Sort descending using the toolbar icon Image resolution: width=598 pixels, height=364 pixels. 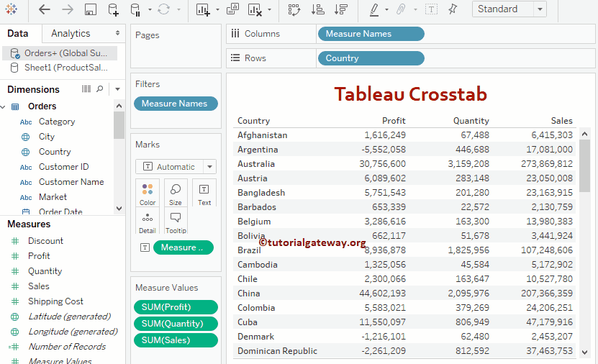341,9
